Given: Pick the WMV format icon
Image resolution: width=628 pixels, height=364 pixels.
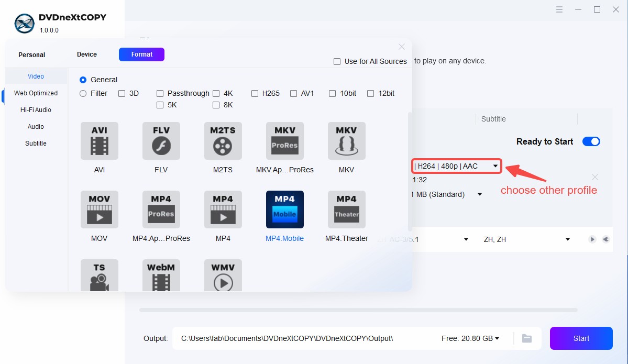Looking at the screenshot, I should (x=223, y=275).
